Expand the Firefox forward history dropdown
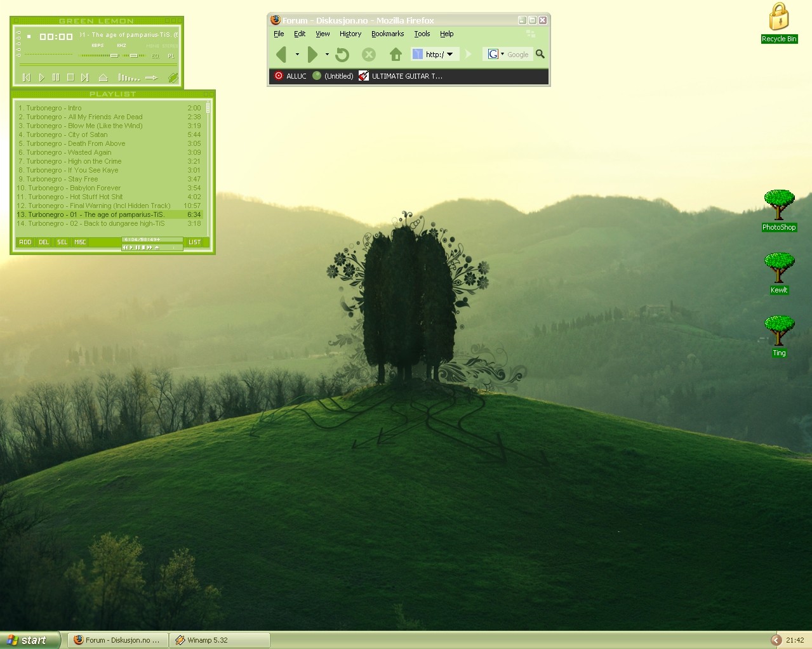 (x=327, y=55)
